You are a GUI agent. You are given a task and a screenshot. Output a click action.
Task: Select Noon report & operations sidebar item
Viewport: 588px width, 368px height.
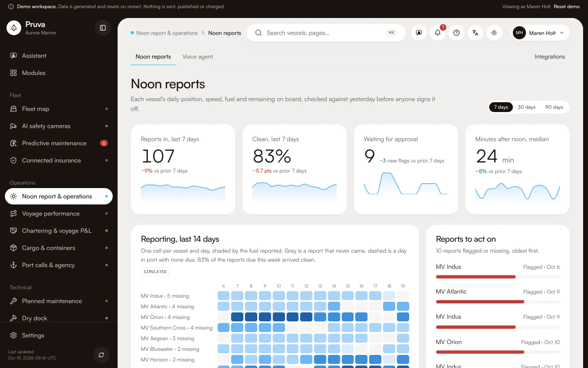[59, 196]
